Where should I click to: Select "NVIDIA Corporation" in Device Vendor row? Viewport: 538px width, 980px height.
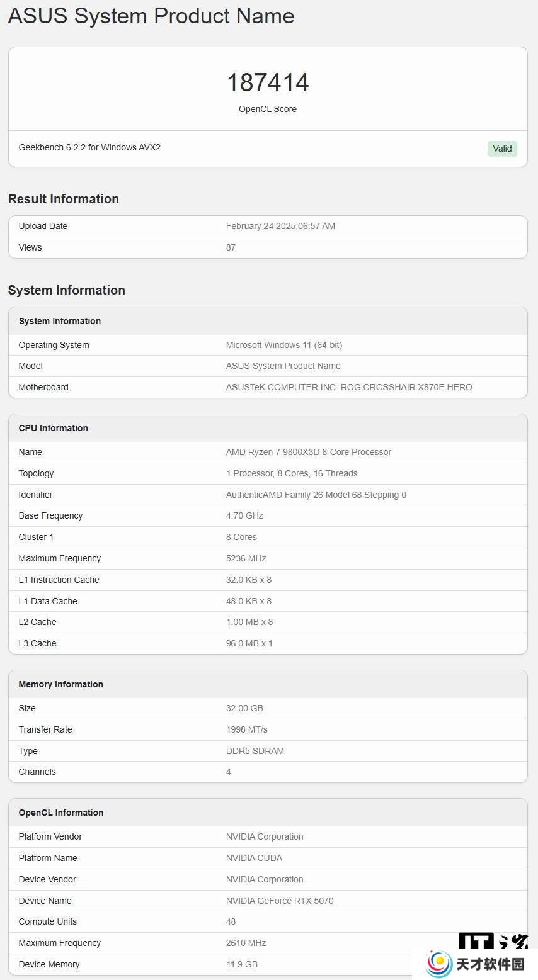pyautogui.click(x=265, y=879)
